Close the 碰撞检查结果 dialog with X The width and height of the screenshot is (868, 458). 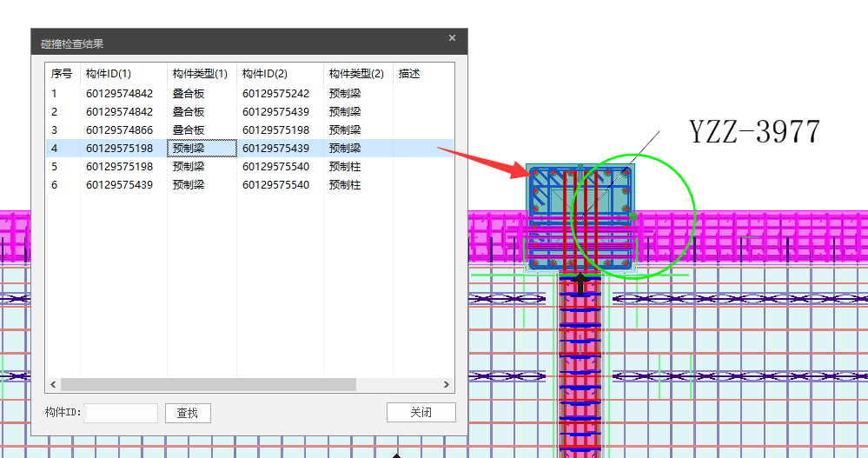[452, 38]
